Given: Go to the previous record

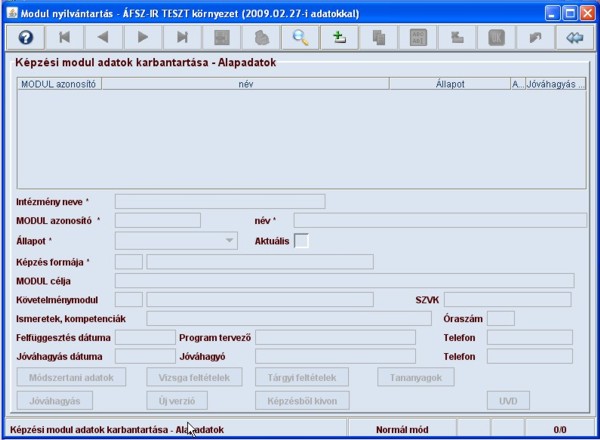Looking at the screenshot, I should click(x=103, y=37).
